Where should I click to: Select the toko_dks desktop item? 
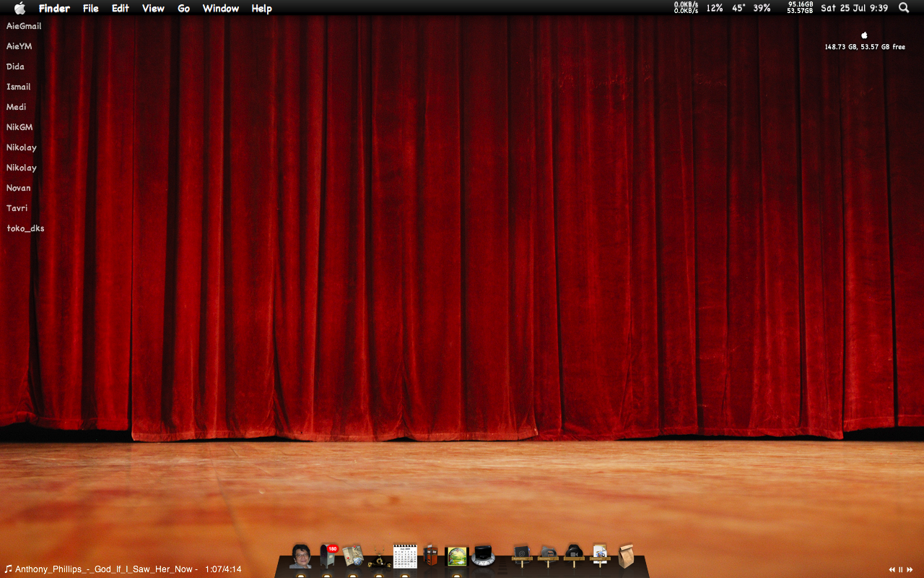pos(25,228)
